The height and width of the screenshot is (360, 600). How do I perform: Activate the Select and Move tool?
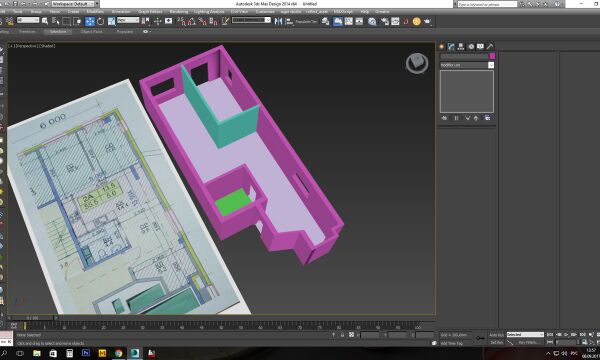point(90,21)
